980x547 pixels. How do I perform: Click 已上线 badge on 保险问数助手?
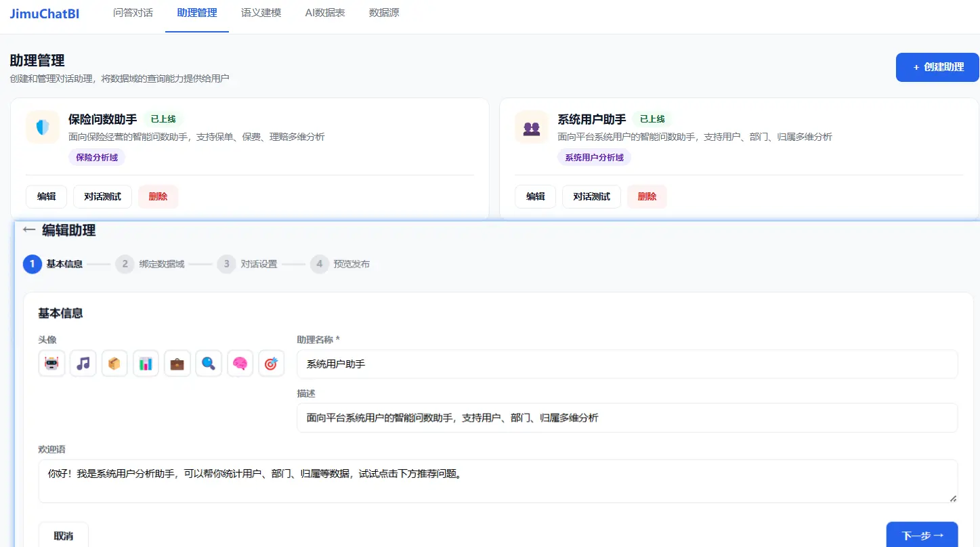163,119
